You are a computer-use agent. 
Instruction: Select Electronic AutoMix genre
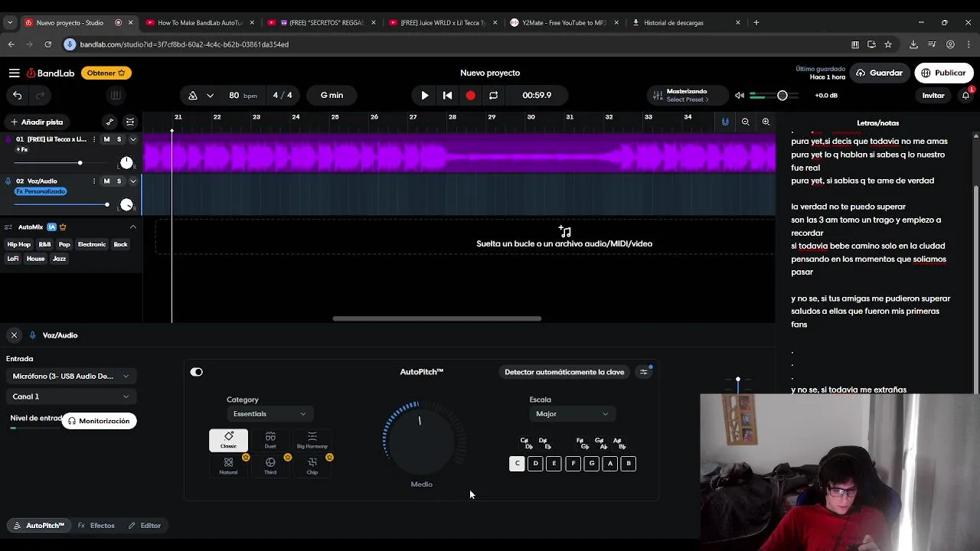click(x=92, y=244)
